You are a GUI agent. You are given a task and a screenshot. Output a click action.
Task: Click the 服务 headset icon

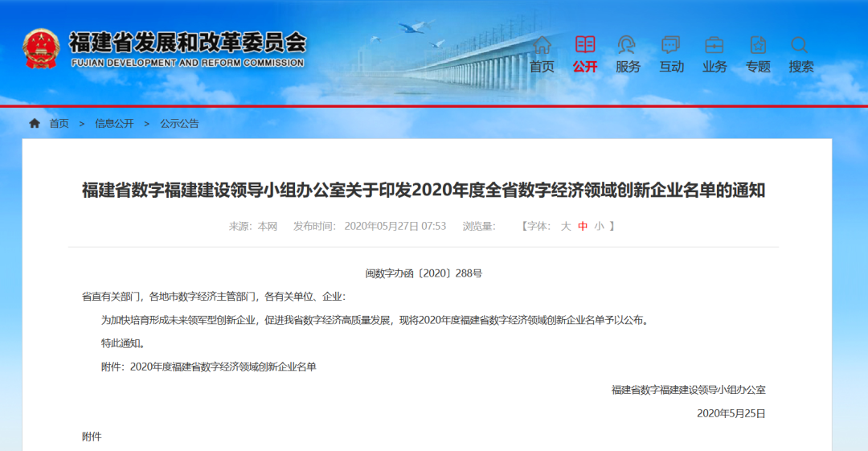[628, 45]
